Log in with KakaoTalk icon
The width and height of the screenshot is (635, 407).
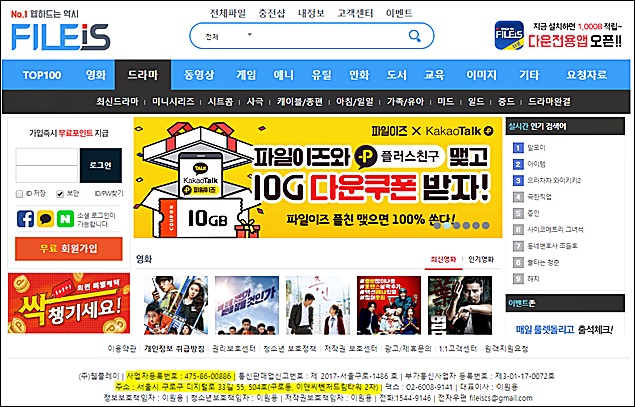pos(45,219)
